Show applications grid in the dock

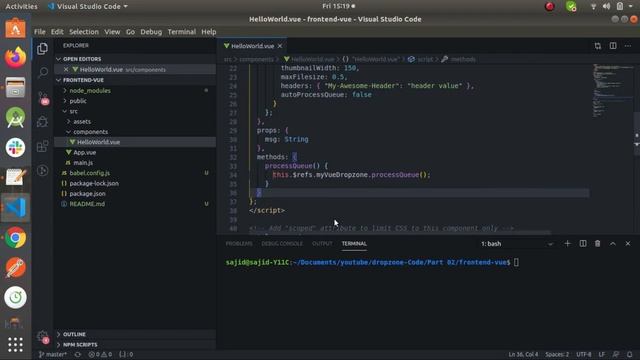[x=15, y=345]
